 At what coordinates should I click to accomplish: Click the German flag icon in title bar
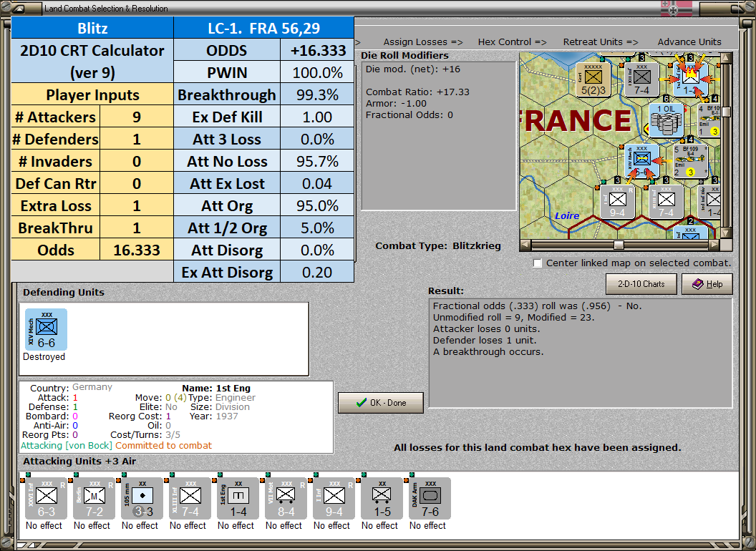676,8
